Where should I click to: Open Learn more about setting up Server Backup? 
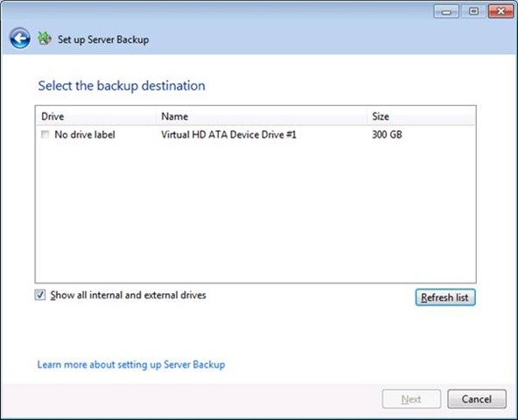131,365
